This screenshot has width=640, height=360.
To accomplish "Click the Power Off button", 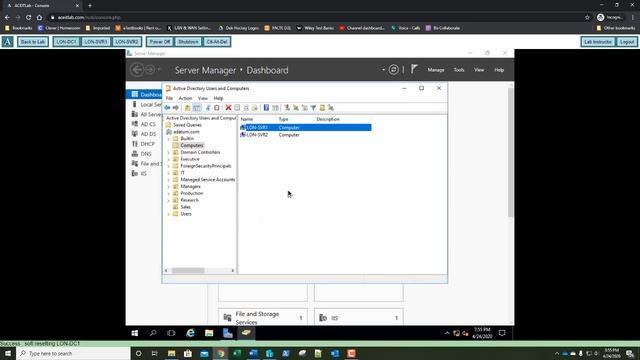I will 160,42.
